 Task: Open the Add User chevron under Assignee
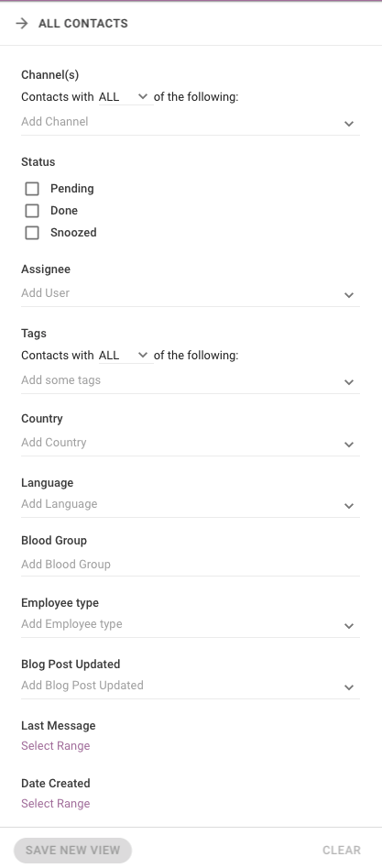pyautogui.click(x=349, y=295)
